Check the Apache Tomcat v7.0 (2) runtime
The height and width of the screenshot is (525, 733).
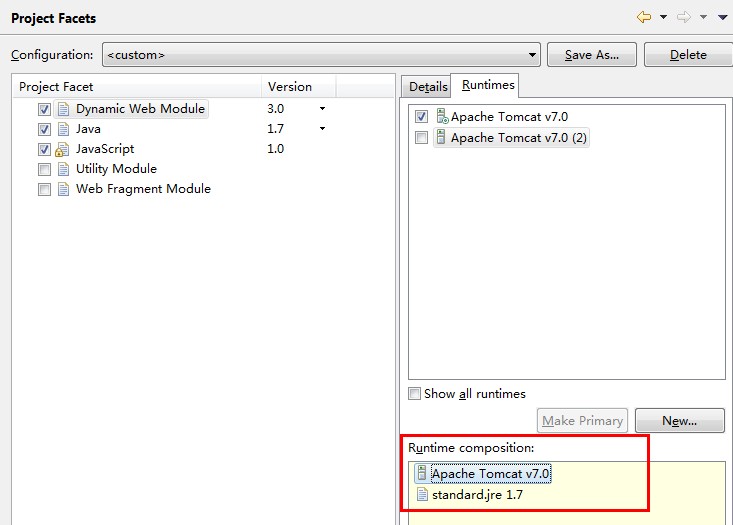click(421, 137)
